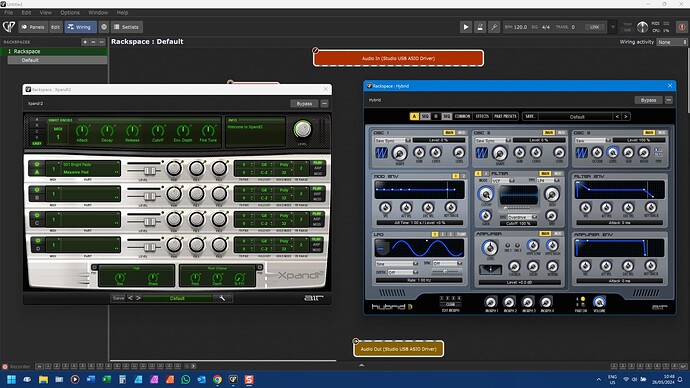Click the red panic icon at top right
The width and height of the screenshot is (690, 388).
pyautogui.click(x=682, y=27)
